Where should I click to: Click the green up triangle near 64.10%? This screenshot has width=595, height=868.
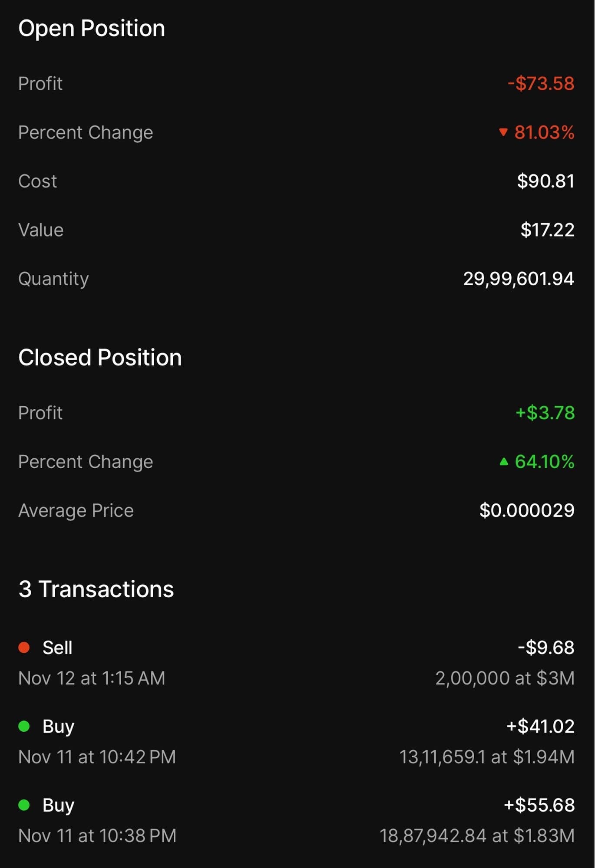(x=503, y=461)
